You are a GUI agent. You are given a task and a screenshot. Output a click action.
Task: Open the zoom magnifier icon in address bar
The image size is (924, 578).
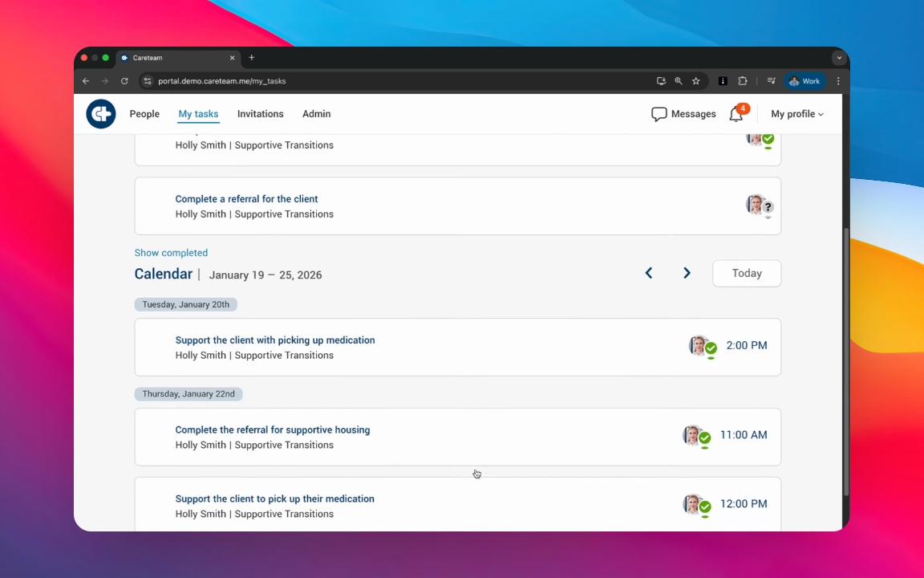(x=679, y=81)
